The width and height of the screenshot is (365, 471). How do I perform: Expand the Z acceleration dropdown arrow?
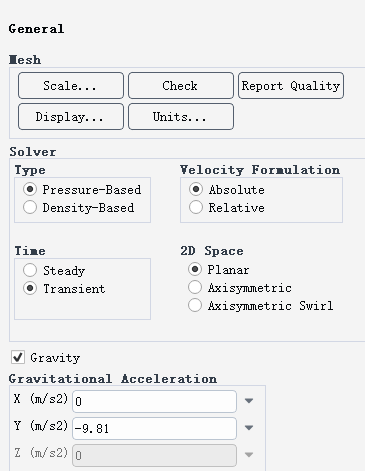[249, 455]
